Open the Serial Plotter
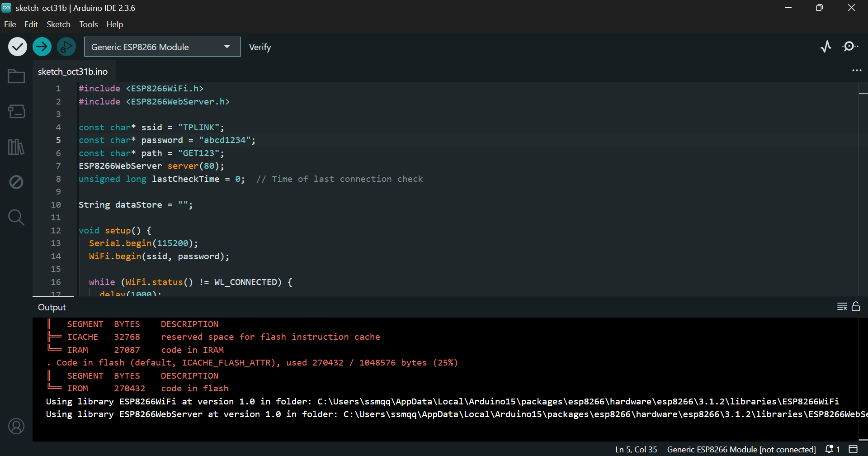 [826, 47]
